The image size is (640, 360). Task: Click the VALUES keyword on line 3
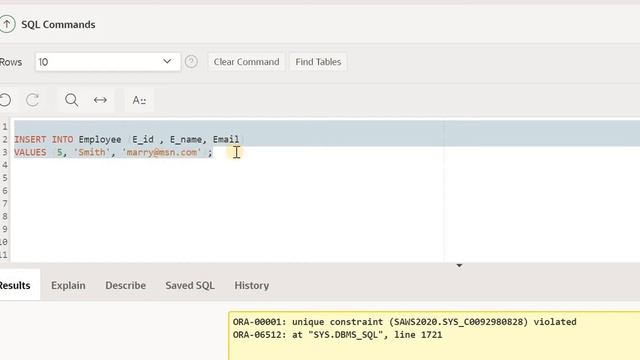(30, 152)
